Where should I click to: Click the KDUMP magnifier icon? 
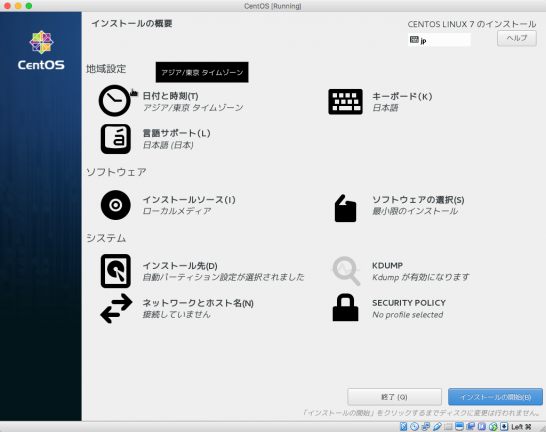(345, 271)
